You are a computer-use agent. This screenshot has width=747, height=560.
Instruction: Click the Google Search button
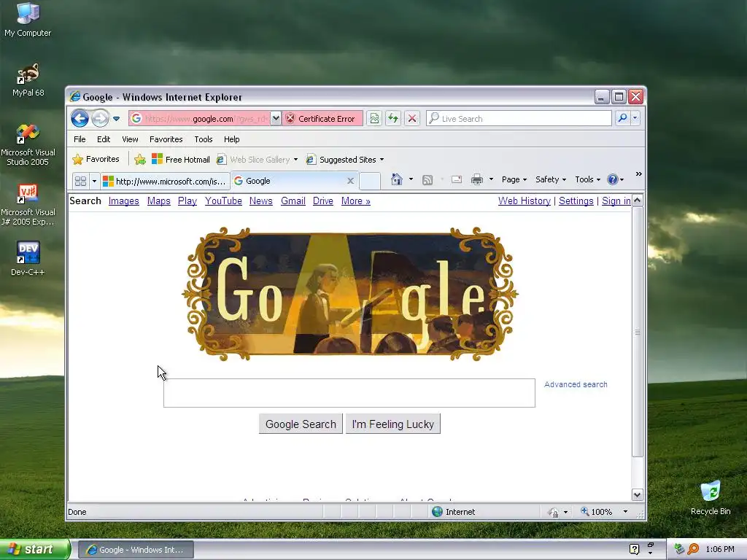coord(301,424)
